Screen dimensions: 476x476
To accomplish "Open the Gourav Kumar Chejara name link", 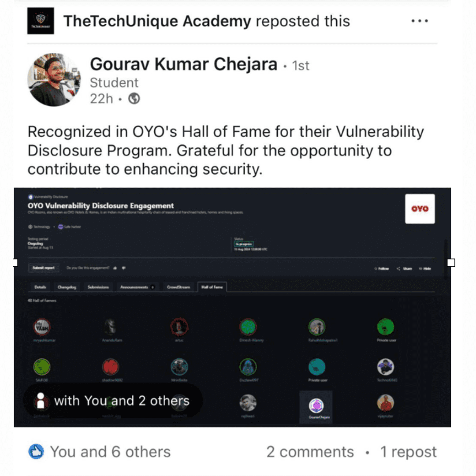I will (x=184, y=64).
